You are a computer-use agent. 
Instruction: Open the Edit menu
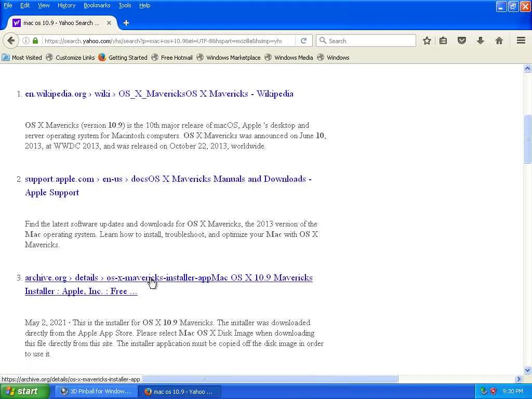tap(25, 5)
